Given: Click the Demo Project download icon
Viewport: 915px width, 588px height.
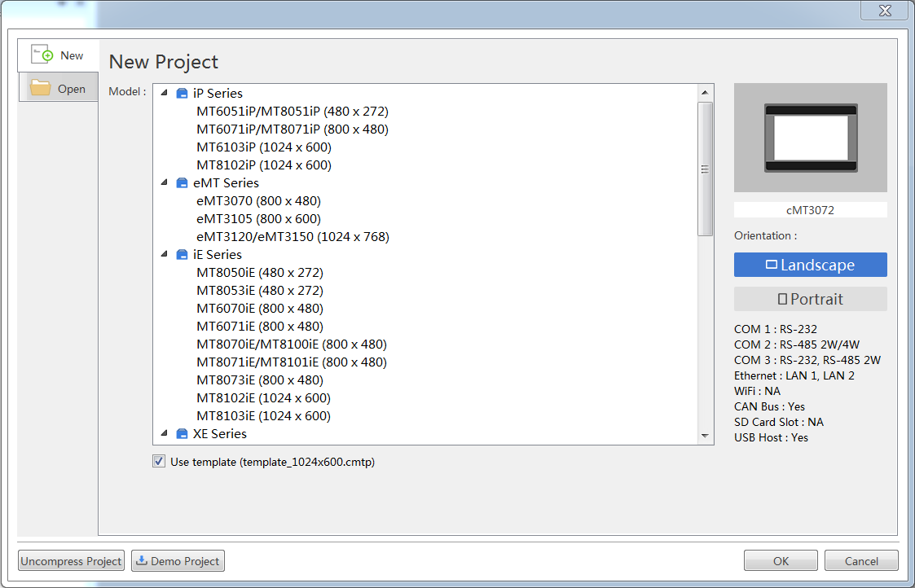Looking at the screenshot, I should 142,561.
